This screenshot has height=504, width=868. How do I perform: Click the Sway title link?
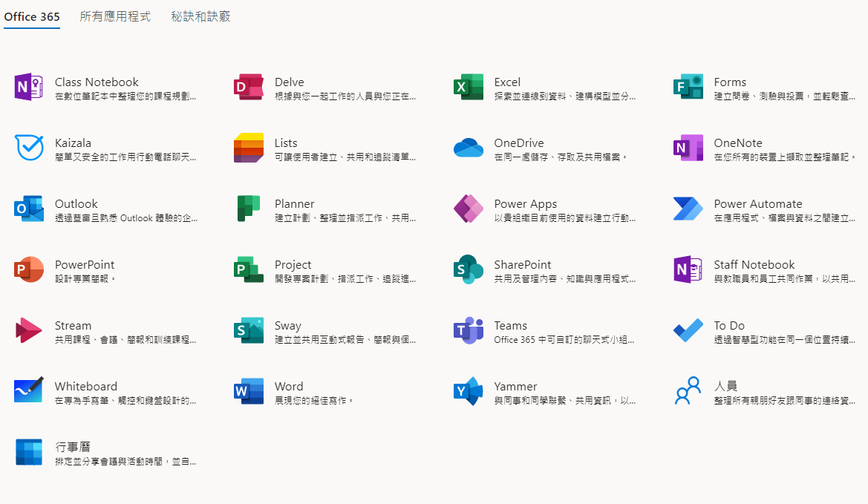(x=288, y=326)
